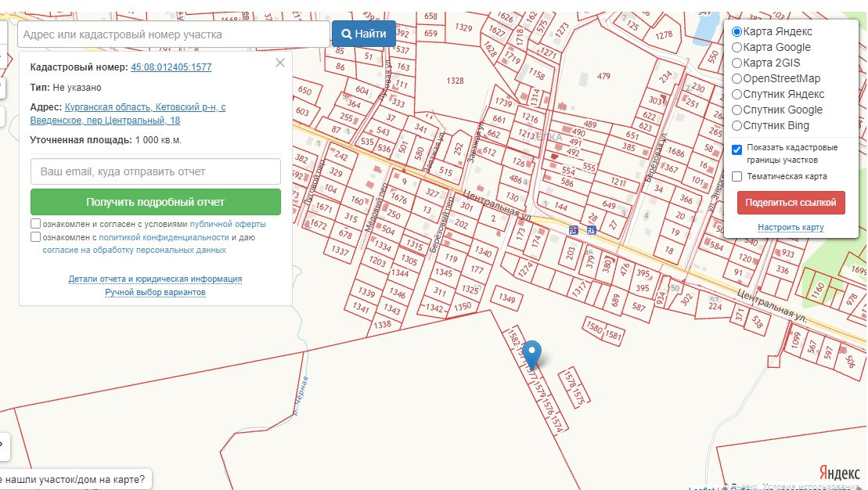868x490 pixels.
Task: Focus the email input field
Action: [156, 171]
